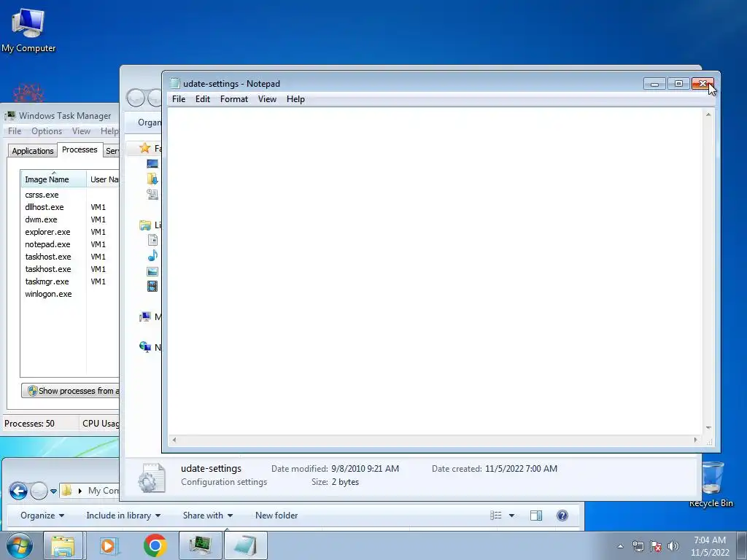Viewport: 747px width, 560px height.
Task: Select the Music library icon
Action: [x=152, y=256]
